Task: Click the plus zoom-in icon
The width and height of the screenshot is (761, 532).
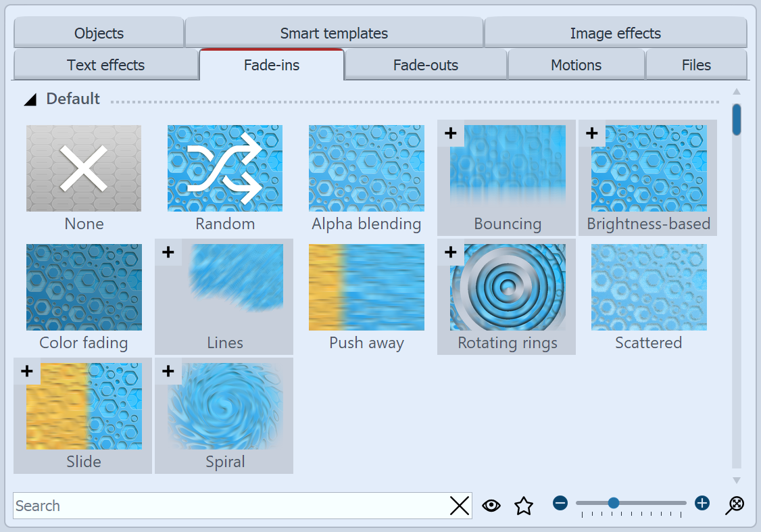Action: click(702, 503)
